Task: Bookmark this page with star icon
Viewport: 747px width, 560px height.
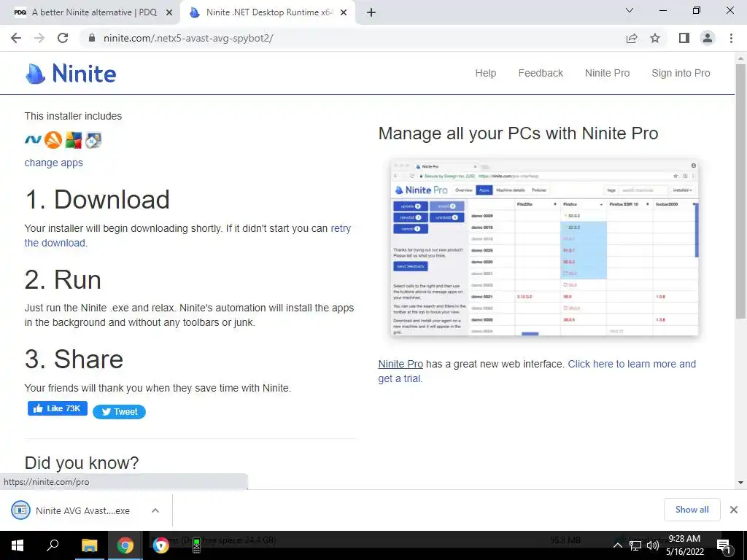Action: point(655,38)
